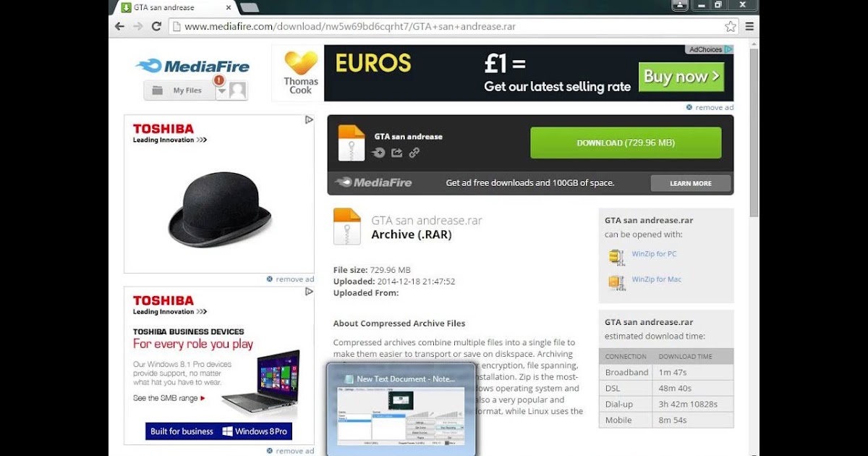Click the browser forward arrow

point(137,26)
